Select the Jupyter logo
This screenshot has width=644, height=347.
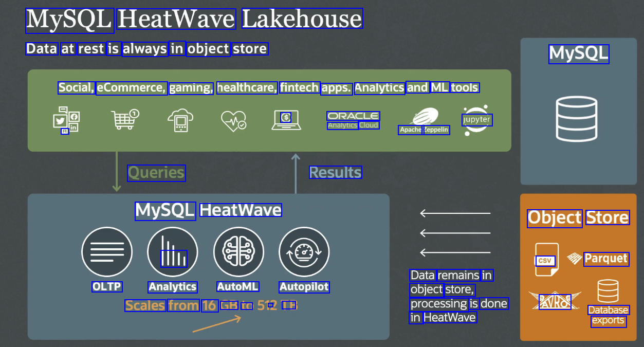coord(476,121)
